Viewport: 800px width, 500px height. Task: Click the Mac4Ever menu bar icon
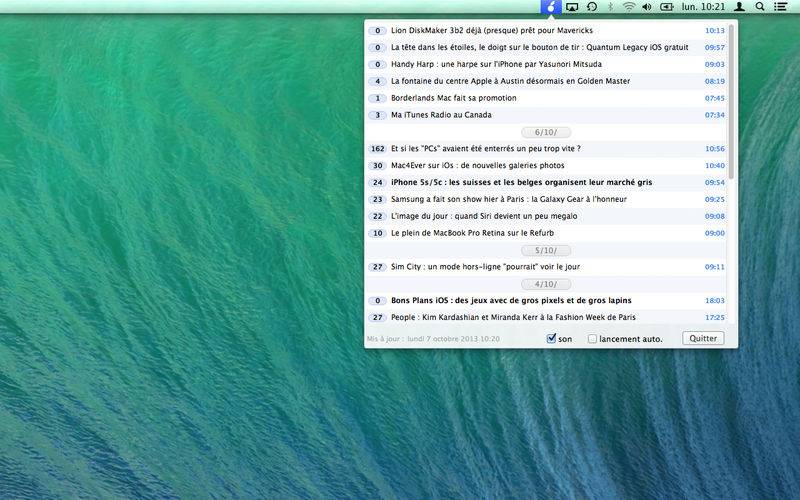pyautogui.click(x=551, y=7)
